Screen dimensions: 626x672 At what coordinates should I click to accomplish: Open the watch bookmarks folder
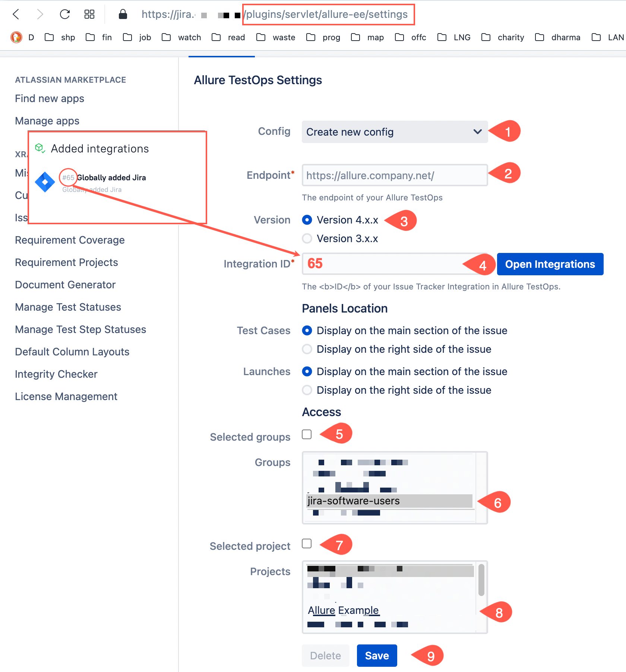(x=181, y=37)
